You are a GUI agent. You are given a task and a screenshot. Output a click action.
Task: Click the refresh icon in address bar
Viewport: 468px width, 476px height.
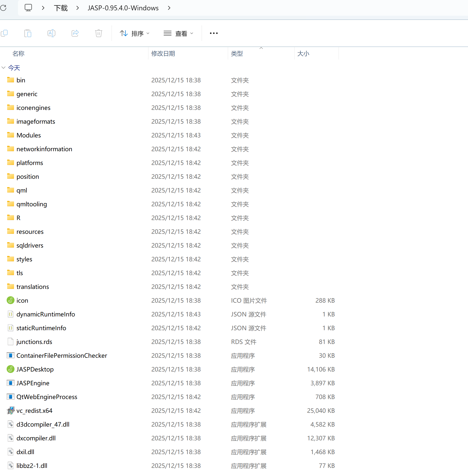tap(3, 8)
